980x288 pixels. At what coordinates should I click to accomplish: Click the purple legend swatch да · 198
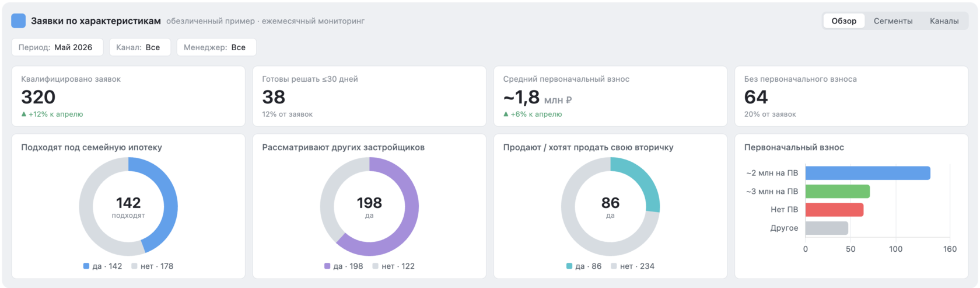(x=327, y=266)
